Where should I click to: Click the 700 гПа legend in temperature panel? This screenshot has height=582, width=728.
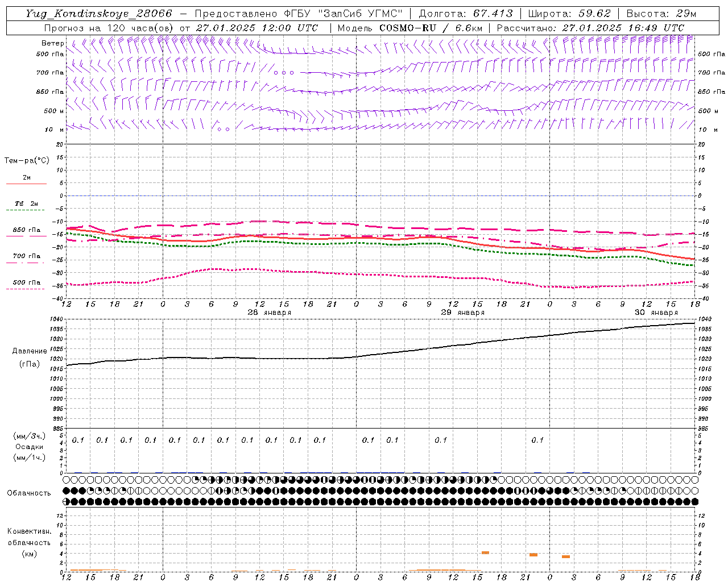click(x=27, y=256)
